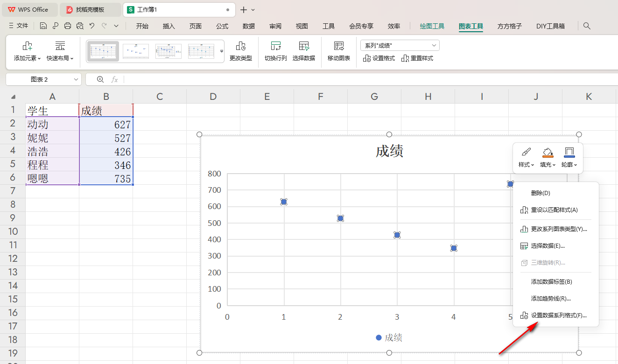Open the 样式 dropdown in floating chart toolbar
This screenshot has height=364, width=618.
coord(526,158)
